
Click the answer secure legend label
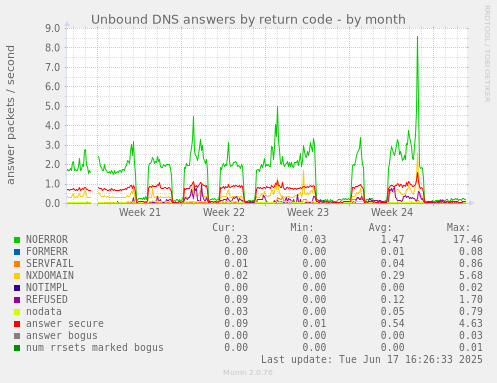coord(65,323)
